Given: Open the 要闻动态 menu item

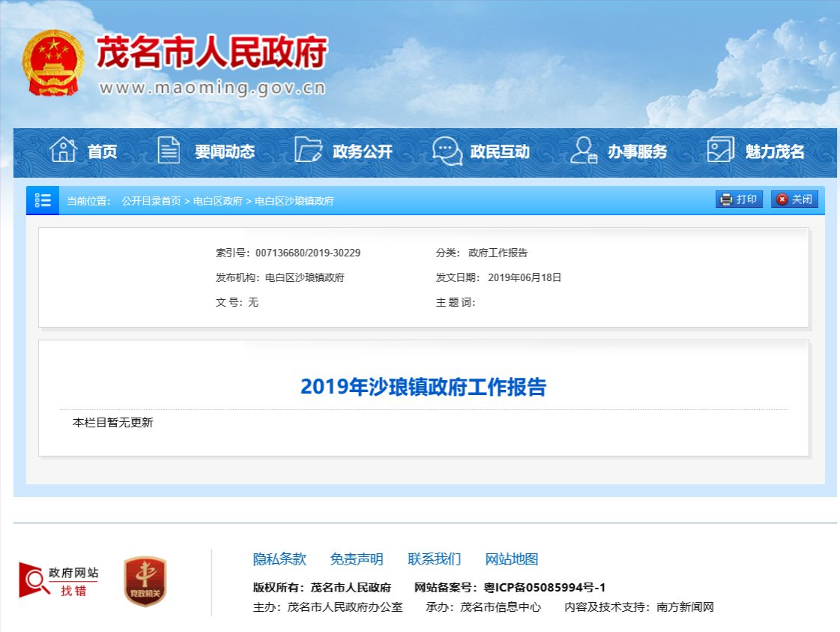Looking at the screenshot, I should [x=225, y=151].
